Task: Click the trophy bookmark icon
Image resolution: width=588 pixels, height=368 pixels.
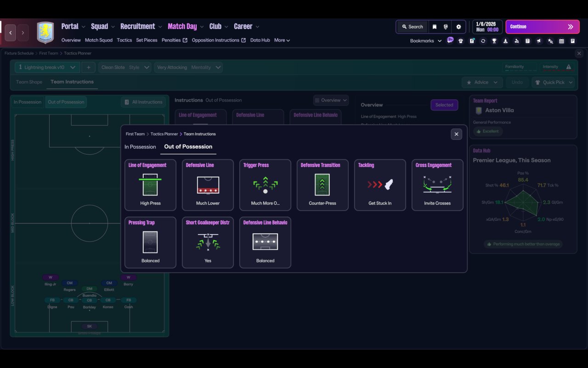Action: click(x=494, y=41)
